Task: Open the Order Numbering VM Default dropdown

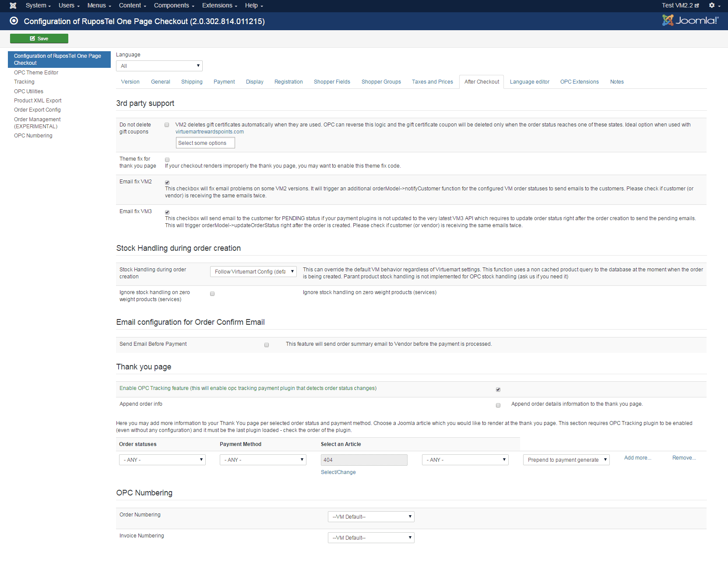Action: (x=371, y=517)
